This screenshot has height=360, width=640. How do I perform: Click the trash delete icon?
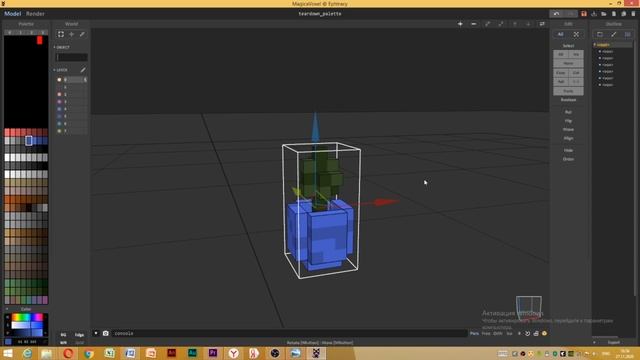pyautogui.click(x=633, y=14)
